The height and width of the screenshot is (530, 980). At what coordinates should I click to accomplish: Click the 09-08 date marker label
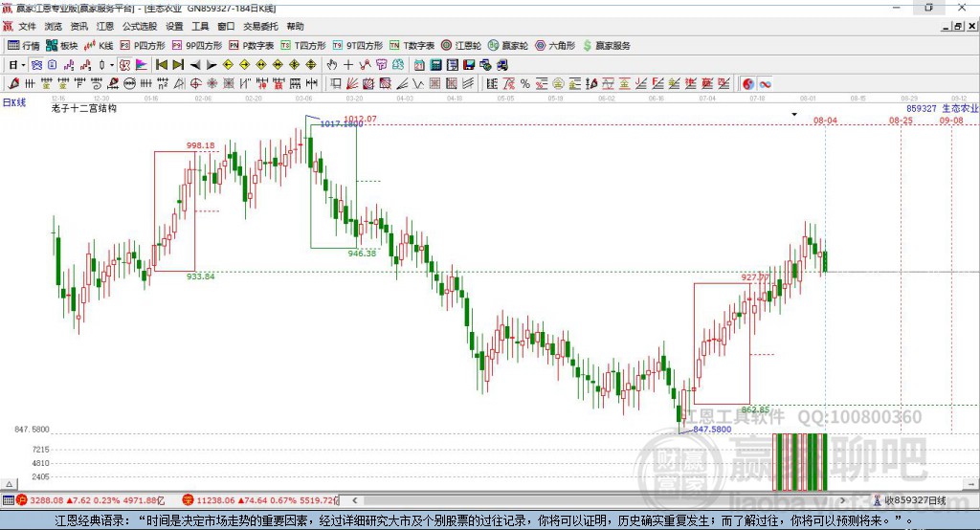[x=951, y=121]
